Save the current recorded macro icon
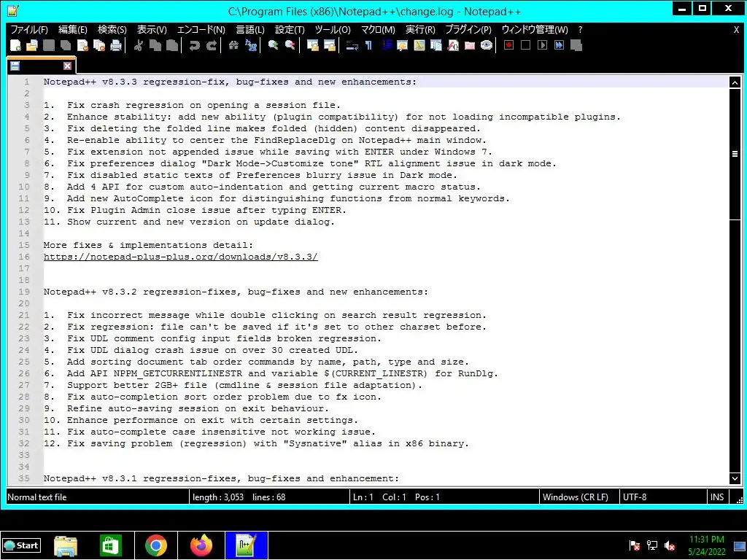This screenshot has height=560, width=747. coord(576,45)
